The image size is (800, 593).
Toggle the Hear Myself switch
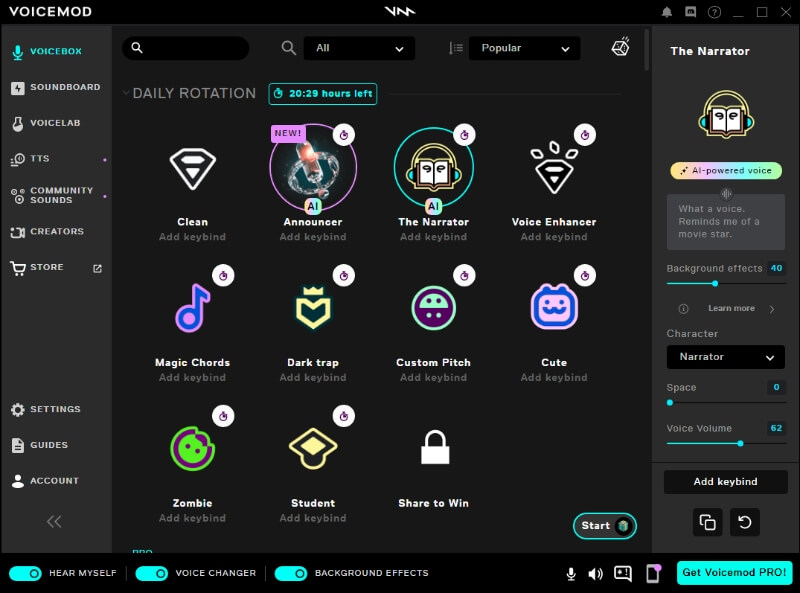click(x=26, y=574)
